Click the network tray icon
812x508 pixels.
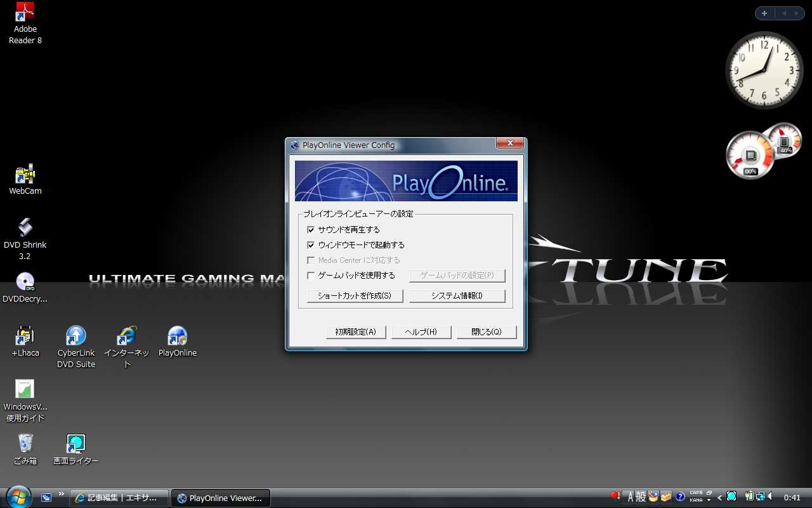(x=759, y=497)
